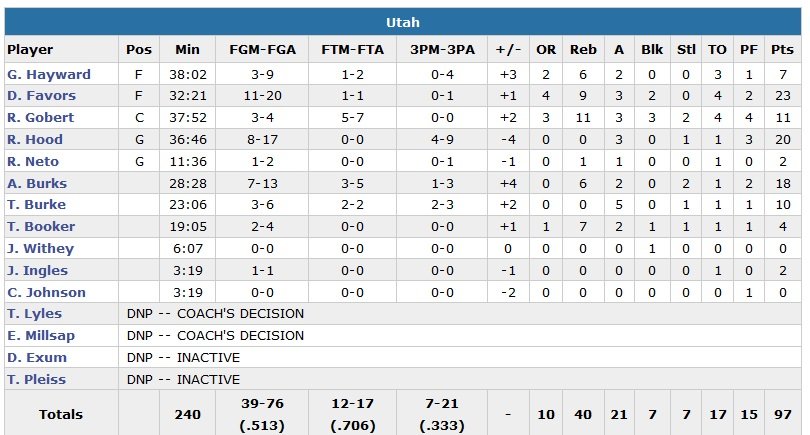
Task: Click T. Burke player link
Action: [37, 205]
